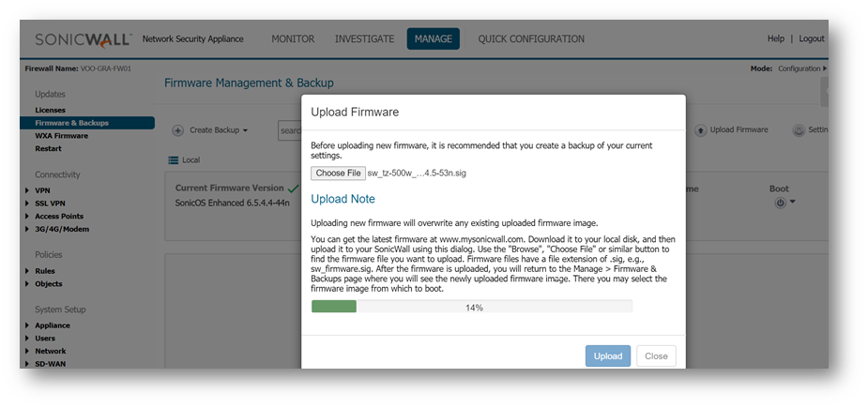Expand the VPN tree item
The width and height of the screenshot is (868, 408).
tap(26, 190)
